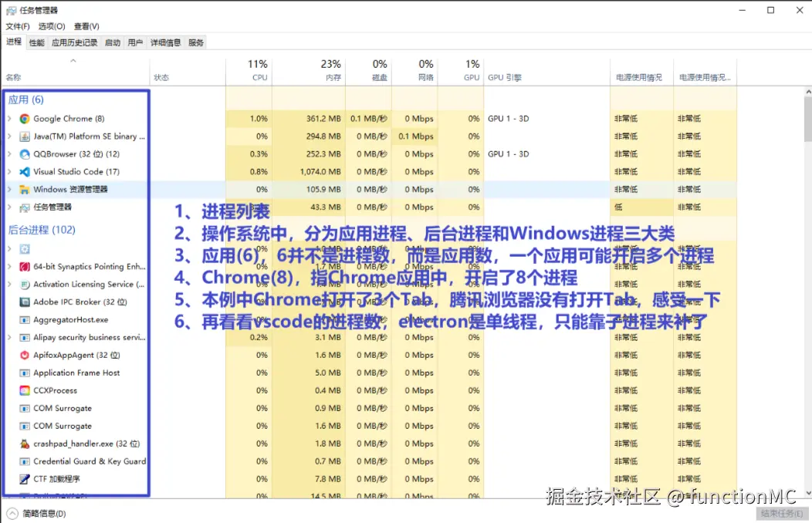Click the Activation Licensing Service icon

25,285
